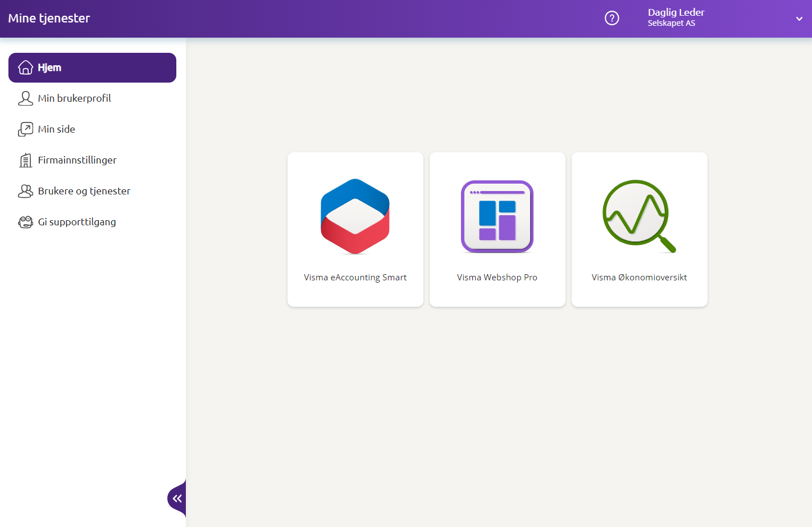Open Firmainnstillinger label in sidebar
The image size is (812, 527).
click(77, 160)
